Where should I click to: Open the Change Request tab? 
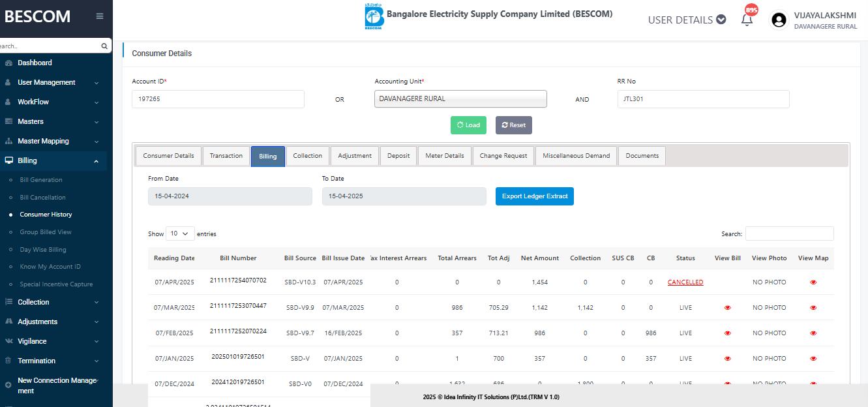coord(503,156)
